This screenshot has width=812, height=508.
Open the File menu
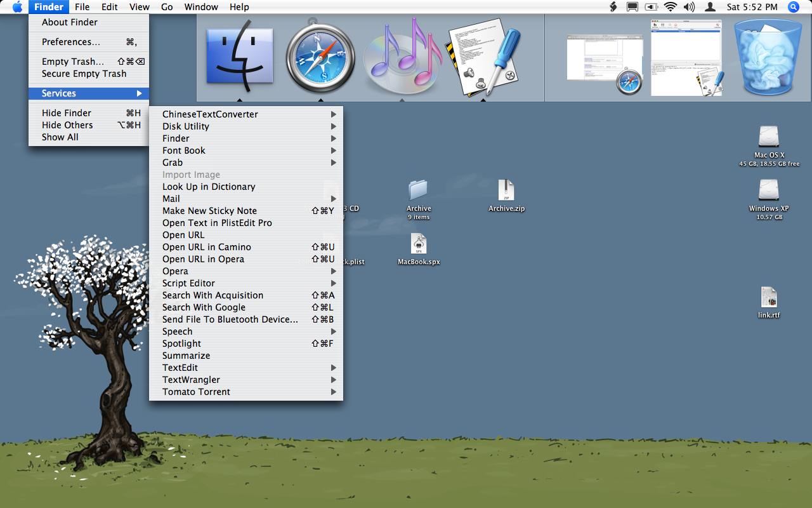click(x=82, y=7)
